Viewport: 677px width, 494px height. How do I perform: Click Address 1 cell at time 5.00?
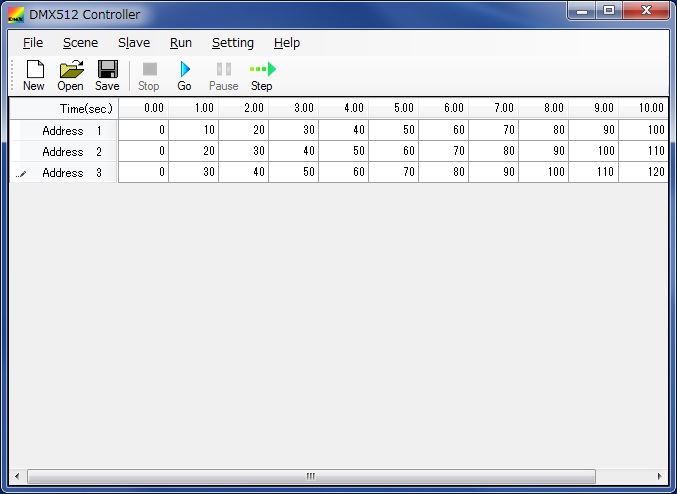pos(394,130)
